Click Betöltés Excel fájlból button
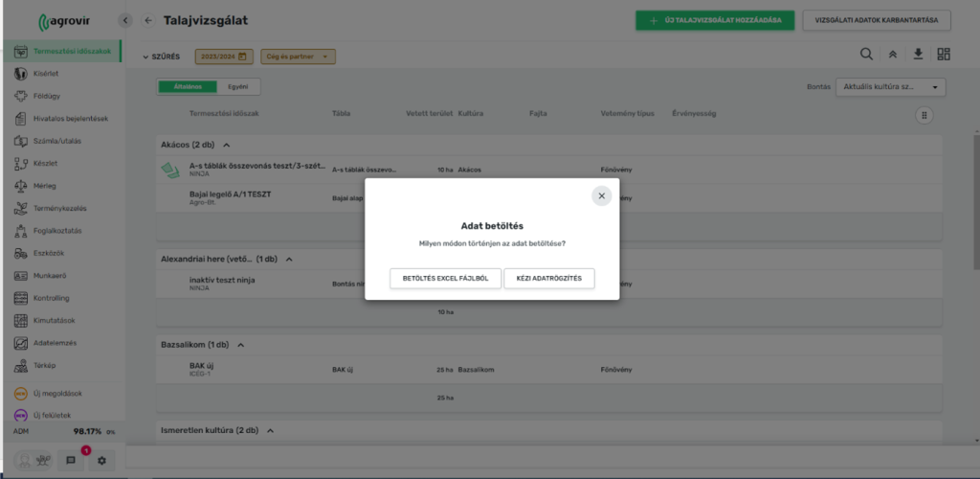980x479 pixels. coord(445,278)
